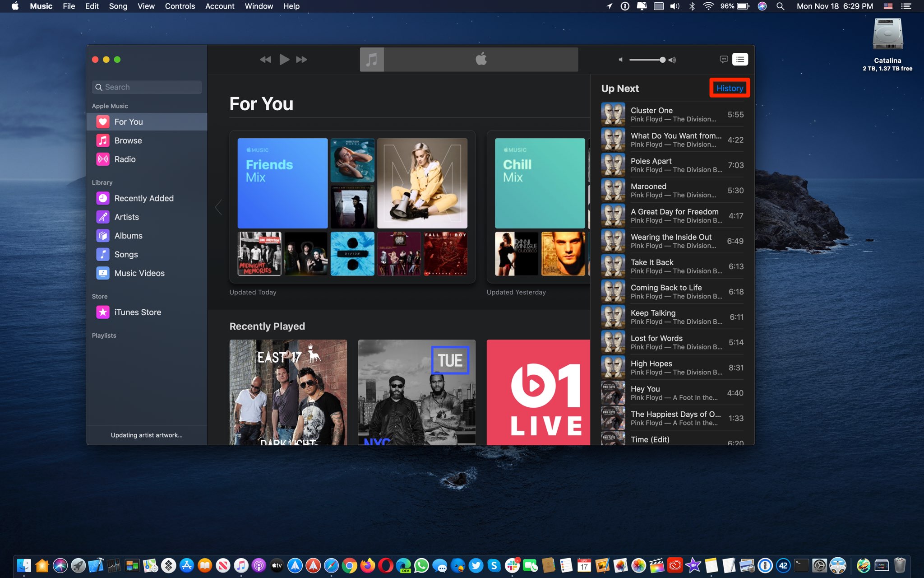Click the Siri icon in menu bar
The height and width of the screenshot is (578, 924).
762,6
